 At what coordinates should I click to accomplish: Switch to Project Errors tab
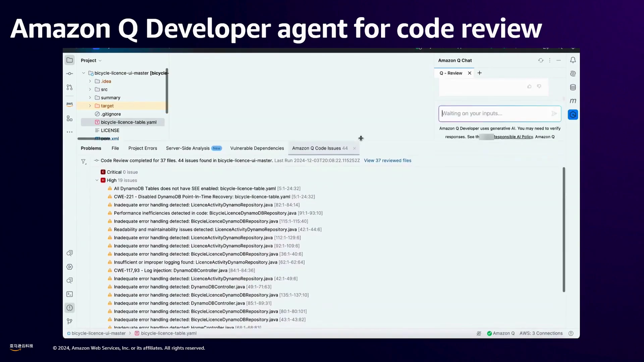pos(143,148)
